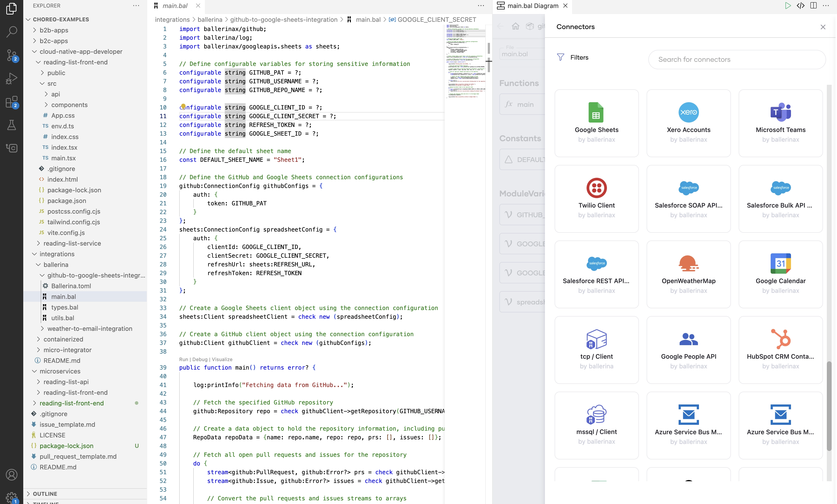Screen dimensions: 837x504
Task: Open types.bal file
Action: pos(85,307)
